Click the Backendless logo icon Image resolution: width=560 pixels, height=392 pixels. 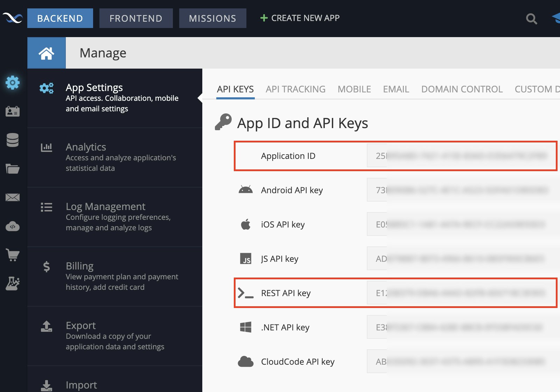13,18
